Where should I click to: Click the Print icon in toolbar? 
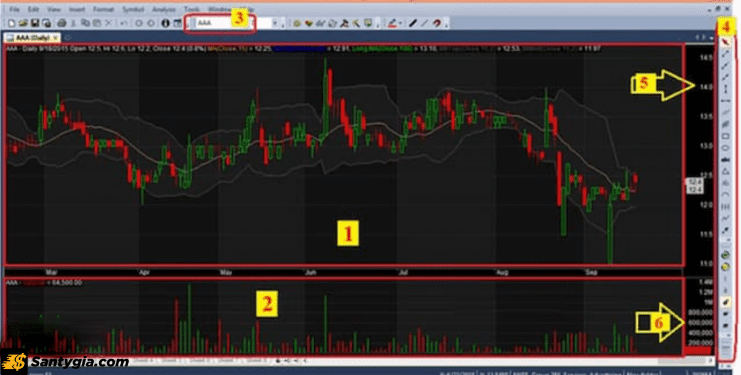[61, 23]
